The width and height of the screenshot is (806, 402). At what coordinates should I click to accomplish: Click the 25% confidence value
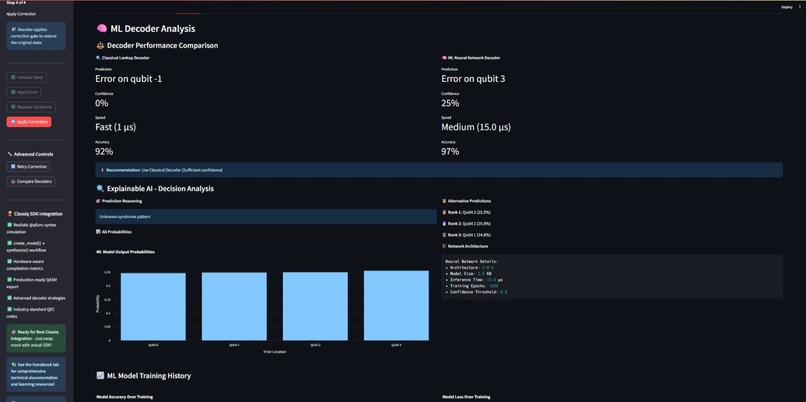[450, 103]
